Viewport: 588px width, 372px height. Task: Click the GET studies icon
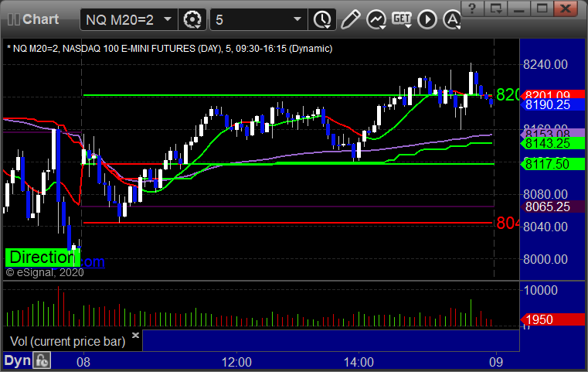[402, 19]
